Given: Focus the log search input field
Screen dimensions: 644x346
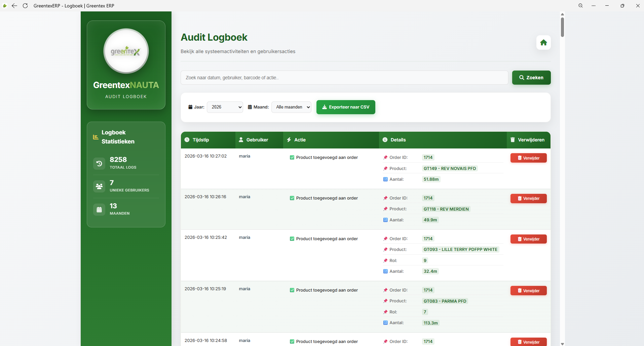Looking at the screenshot, I should [344, 78].
